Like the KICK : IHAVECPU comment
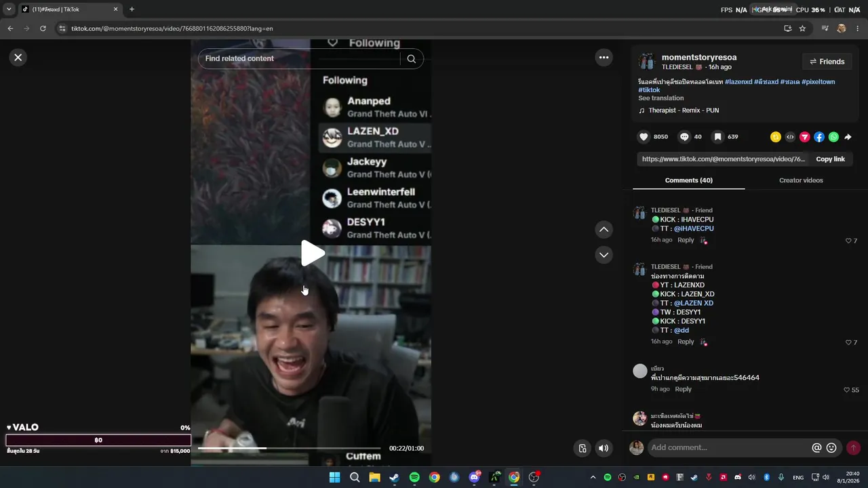The width and height of the screenshot is (868, 488). pos(848,241)
